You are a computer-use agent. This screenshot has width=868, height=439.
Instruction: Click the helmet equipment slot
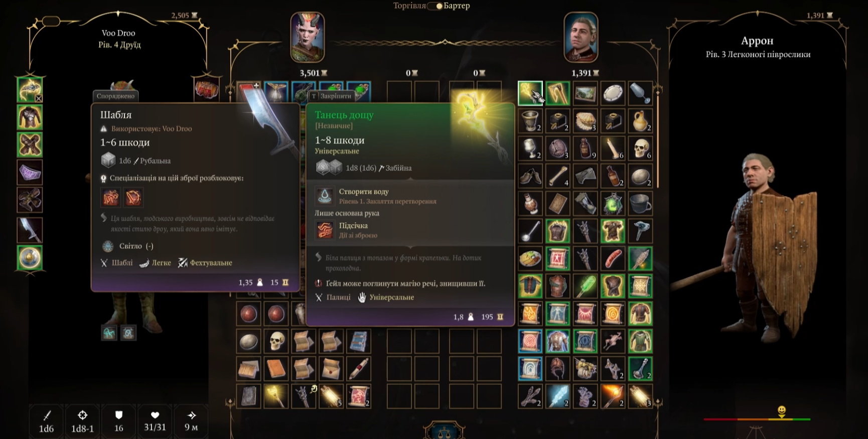[x=30, y=90]
